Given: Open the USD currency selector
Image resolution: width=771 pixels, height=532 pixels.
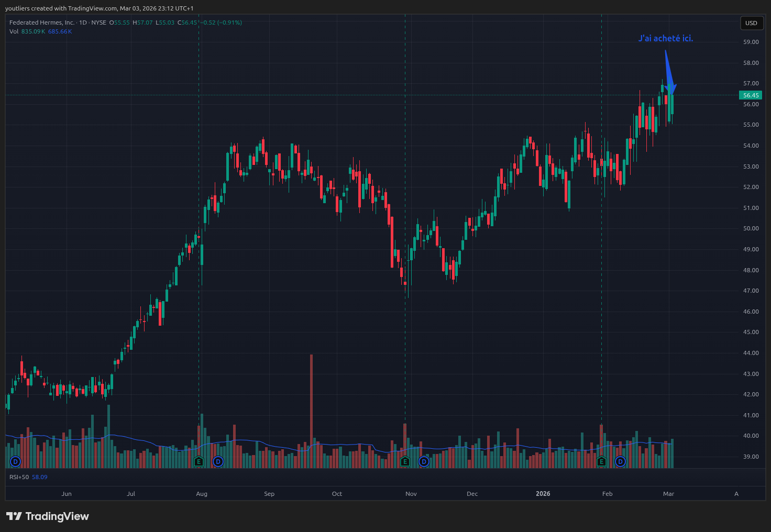Looking at the screenshot, I should point(751,23).
